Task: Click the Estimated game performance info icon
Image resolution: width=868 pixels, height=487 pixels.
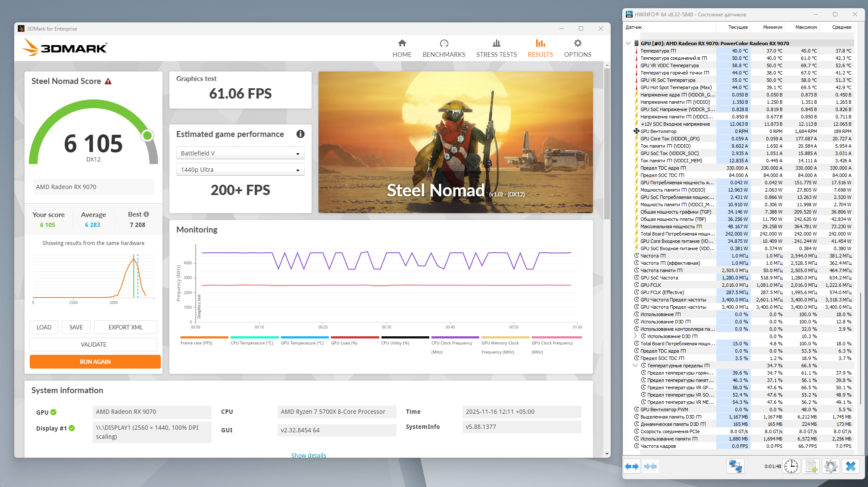Action: coord(300,134)
